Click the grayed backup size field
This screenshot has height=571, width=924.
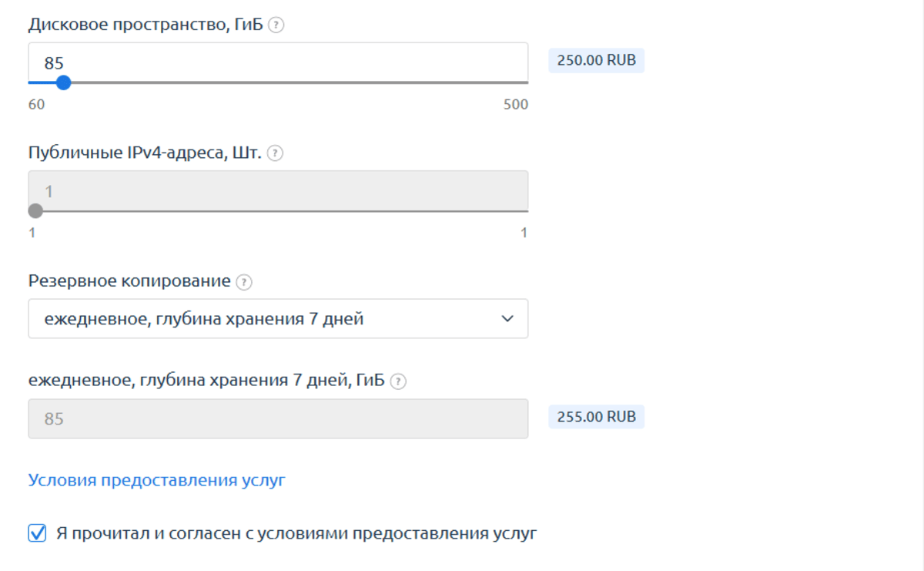coord(278,419)
